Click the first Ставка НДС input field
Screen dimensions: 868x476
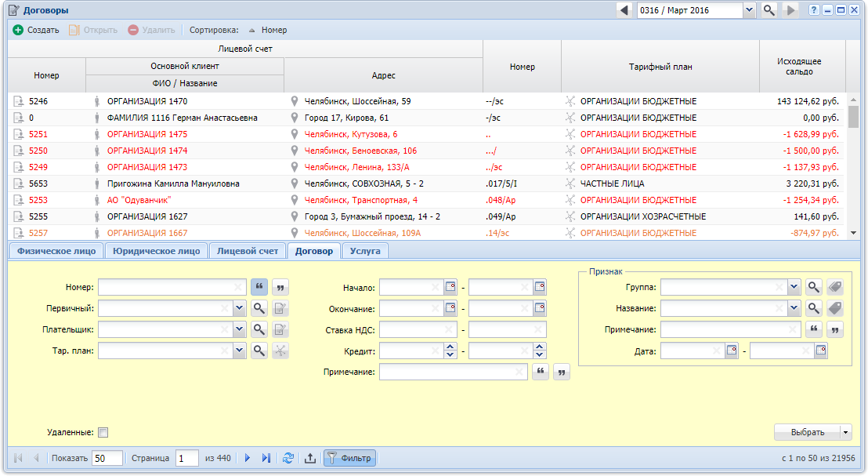[x=418, y=329]
